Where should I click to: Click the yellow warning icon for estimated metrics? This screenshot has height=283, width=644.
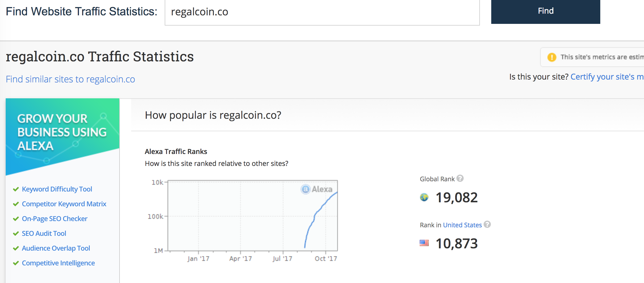click(x=552, y=57)
